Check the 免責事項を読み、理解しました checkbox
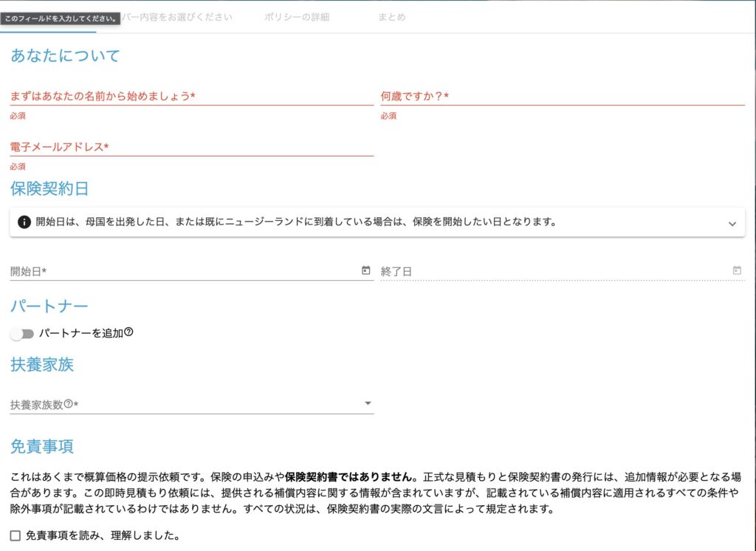Image resolution: width=756 pixels, height=551 pixels. [x=16, y=535]
